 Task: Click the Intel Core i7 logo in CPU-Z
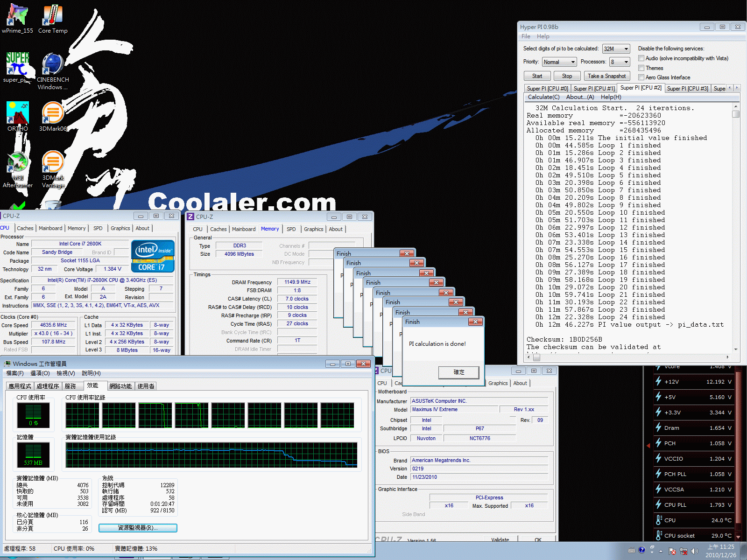(153, 256)
